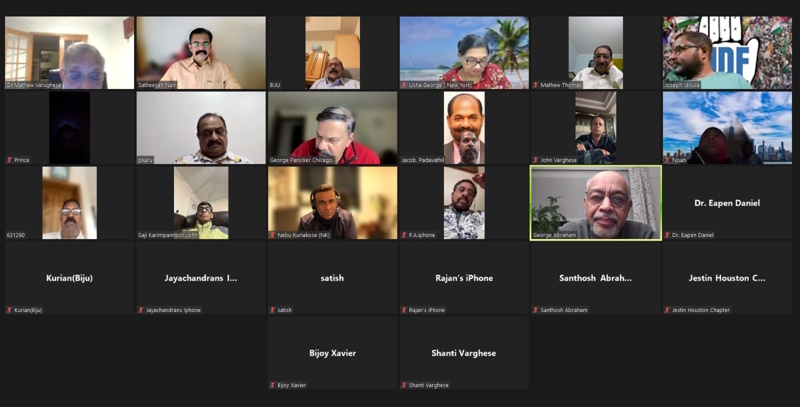Click muted mic icon beside Bijoy Xavier label

pos(273,385)
